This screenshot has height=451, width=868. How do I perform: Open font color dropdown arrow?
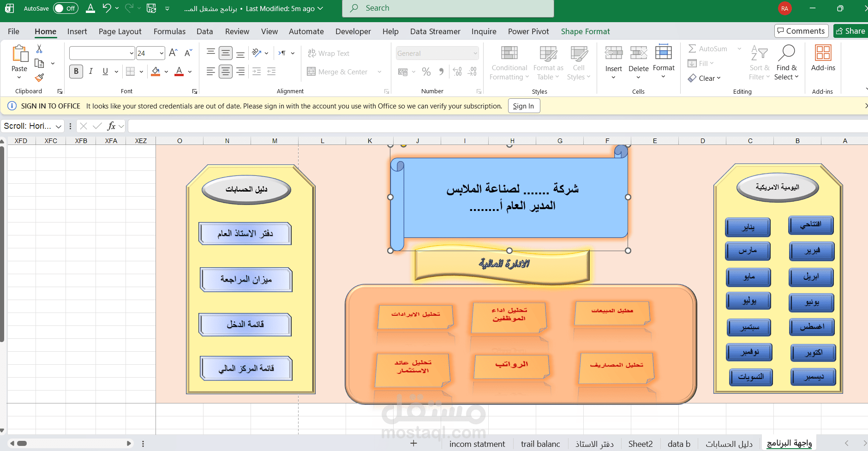[190, 72]
